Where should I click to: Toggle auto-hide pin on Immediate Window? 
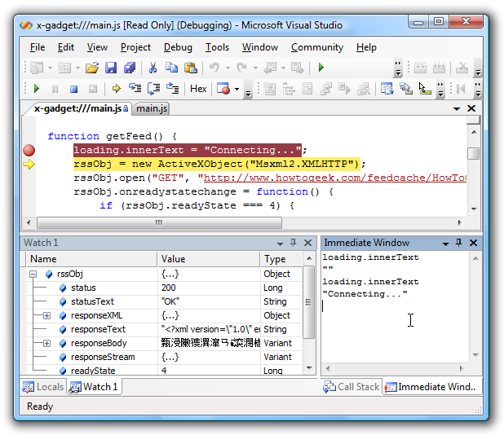(x=458, y=243)
